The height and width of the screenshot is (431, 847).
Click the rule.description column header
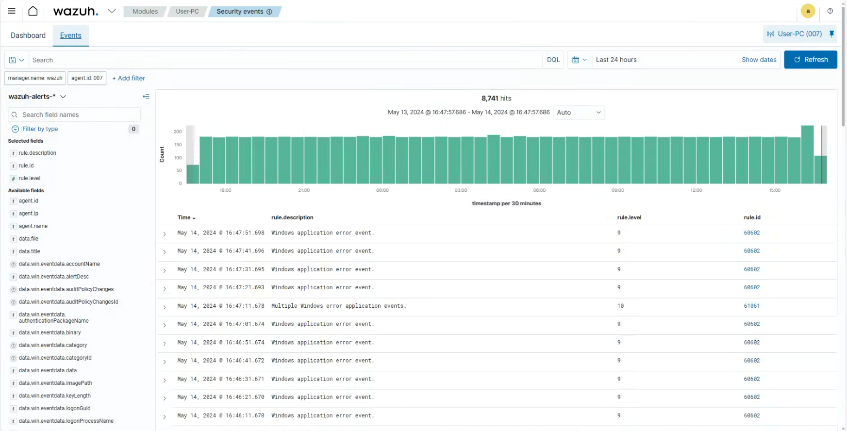click(292, 218)
